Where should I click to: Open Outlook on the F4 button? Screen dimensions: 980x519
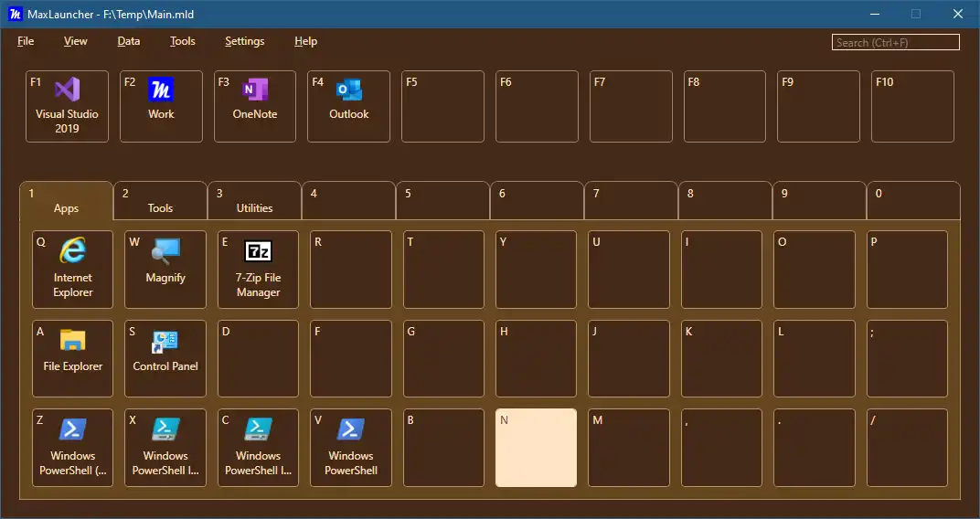348,106
